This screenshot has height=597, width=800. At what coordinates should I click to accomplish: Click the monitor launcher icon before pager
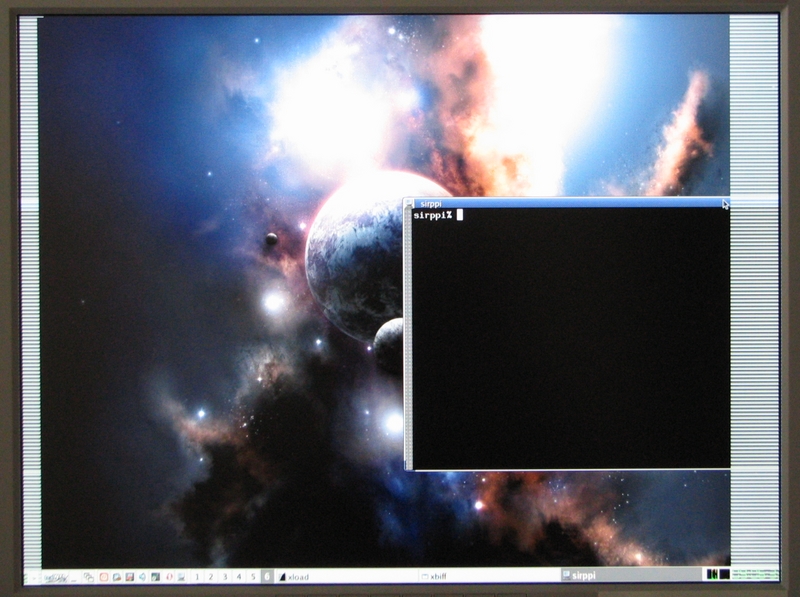point(181,577)
